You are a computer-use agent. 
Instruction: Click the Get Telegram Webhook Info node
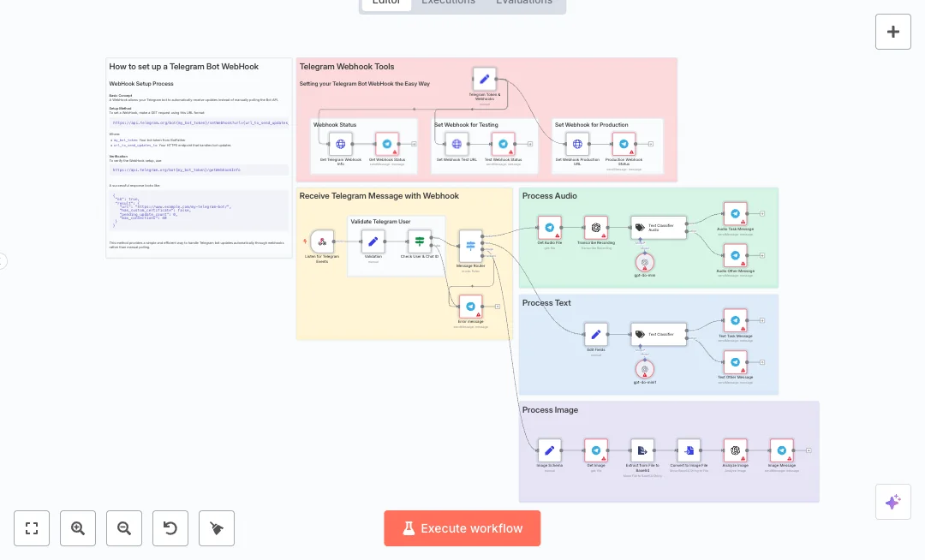pos(340,144)
